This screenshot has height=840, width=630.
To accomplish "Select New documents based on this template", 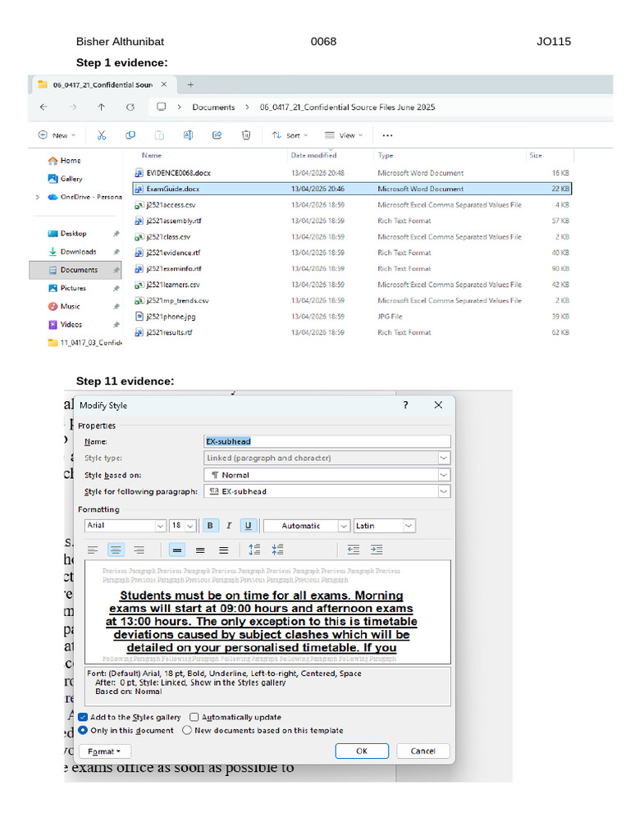I will click(x=187, y=730).
